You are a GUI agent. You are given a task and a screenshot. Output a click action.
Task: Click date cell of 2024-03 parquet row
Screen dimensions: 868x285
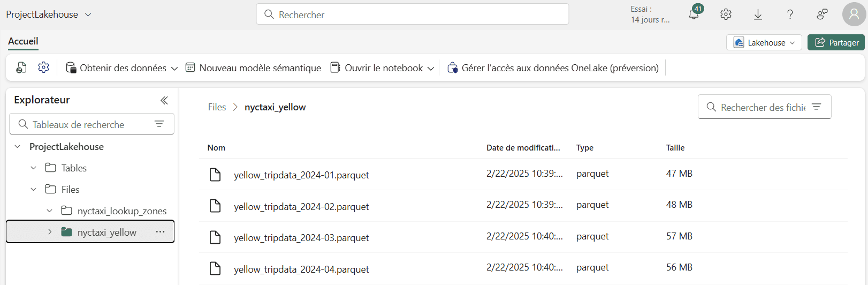click(524, 236)
